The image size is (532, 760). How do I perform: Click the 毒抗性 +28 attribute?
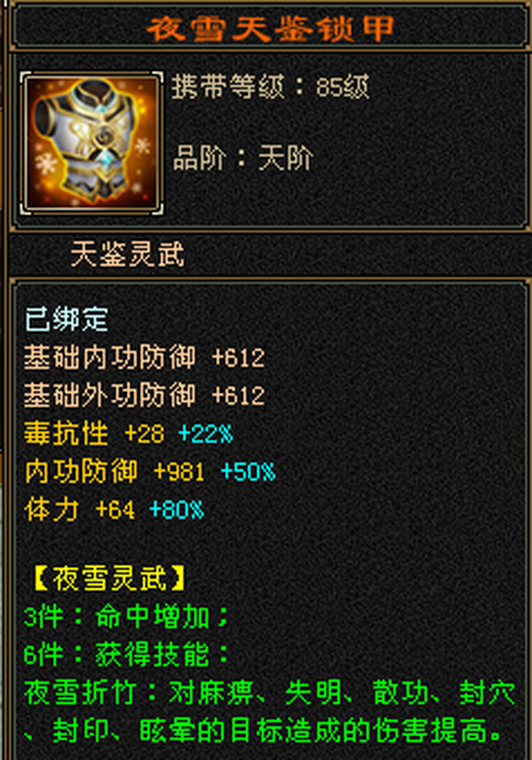point(94,434)
